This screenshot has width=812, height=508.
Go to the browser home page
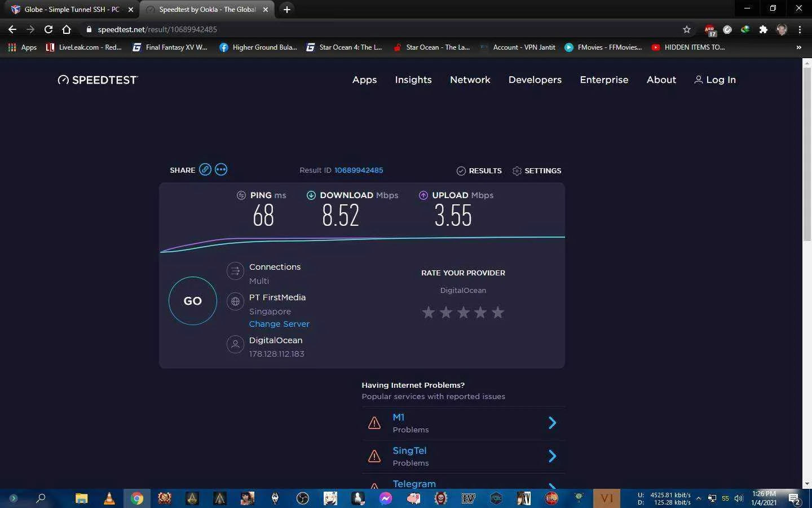(67, 29)
